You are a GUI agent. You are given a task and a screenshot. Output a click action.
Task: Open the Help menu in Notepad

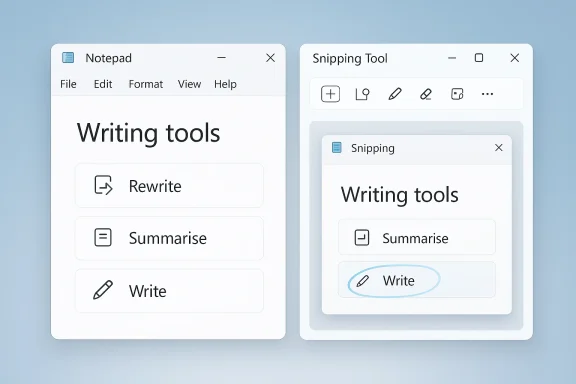225,84
